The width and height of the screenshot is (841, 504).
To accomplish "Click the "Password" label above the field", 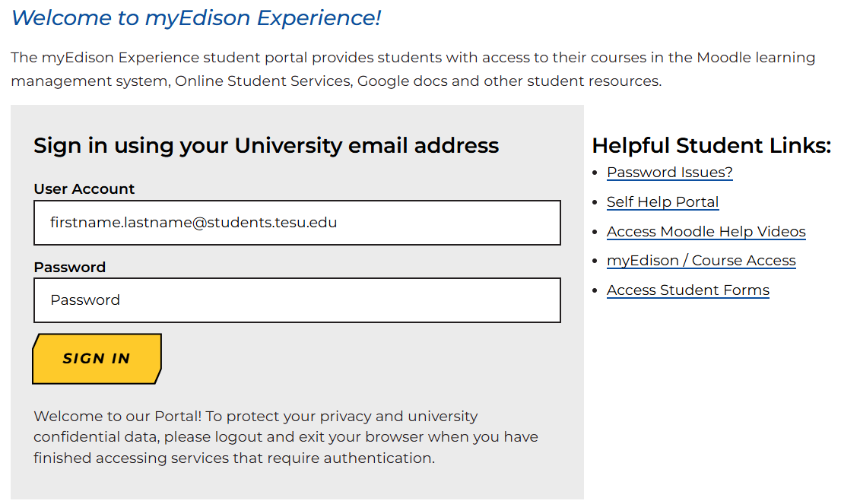I will pos(69,268).
